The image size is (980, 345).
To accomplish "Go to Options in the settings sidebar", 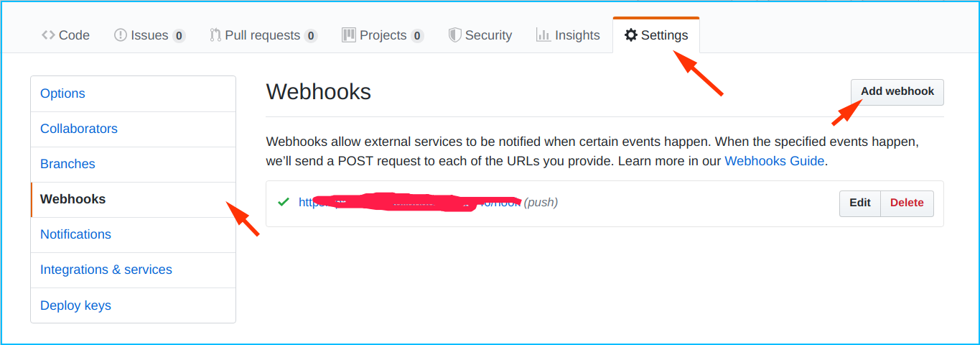I will pos(62,93).
